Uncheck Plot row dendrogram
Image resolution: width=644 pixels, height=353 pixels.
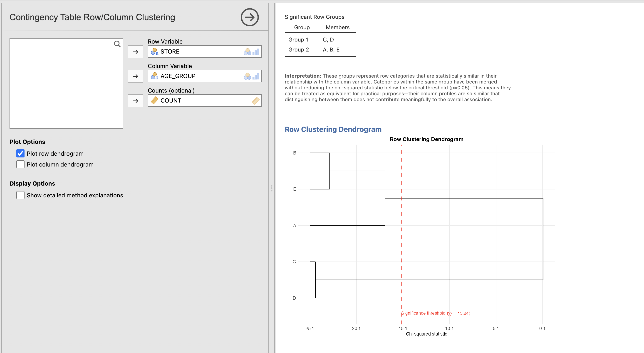[x=20, y=153]
